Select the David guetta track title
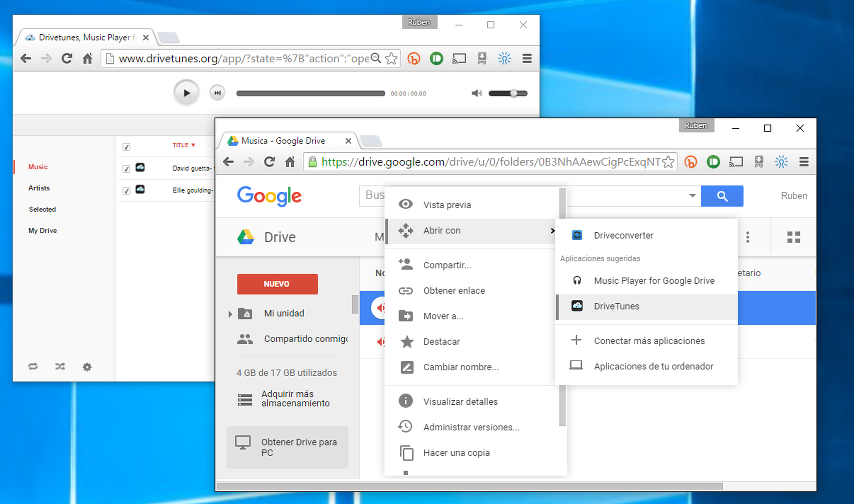Viewport: 854px width, 504px height. (x=193, y=169)
